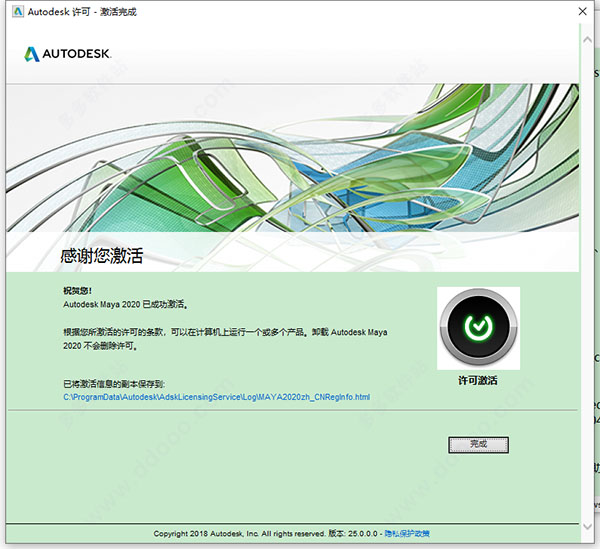The height and width of the screenshot is (549, 600).
Task: Click the 许可激活 label
Action: tap(478, 381)
